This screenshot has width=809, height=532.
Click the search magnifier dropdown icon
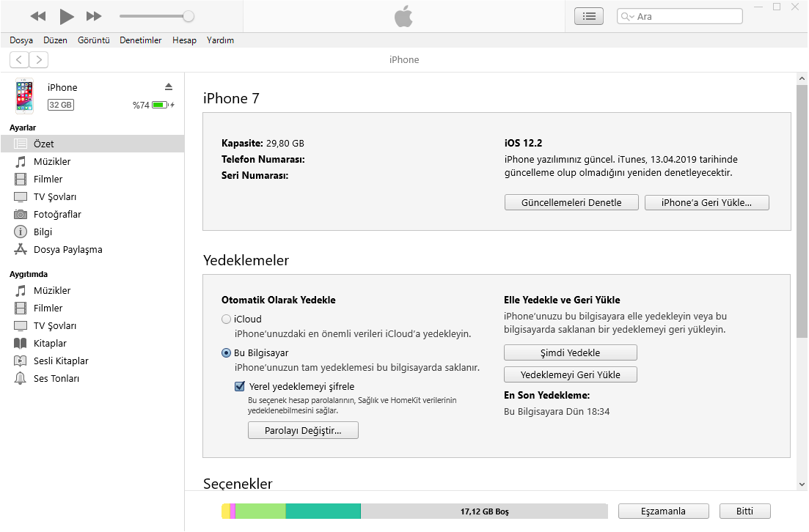pos(627,17)
